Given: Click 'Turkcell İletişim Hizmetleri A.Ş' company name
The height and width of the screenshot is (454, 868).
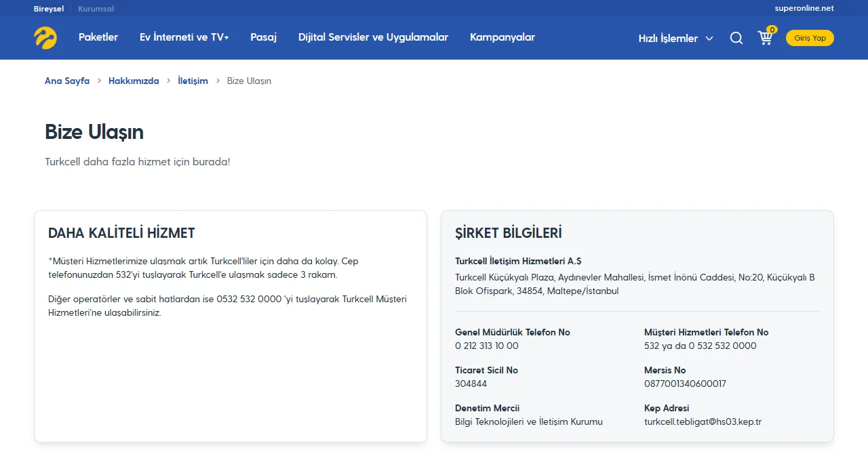Looking at the screenshot, I should tap(518, 261).
